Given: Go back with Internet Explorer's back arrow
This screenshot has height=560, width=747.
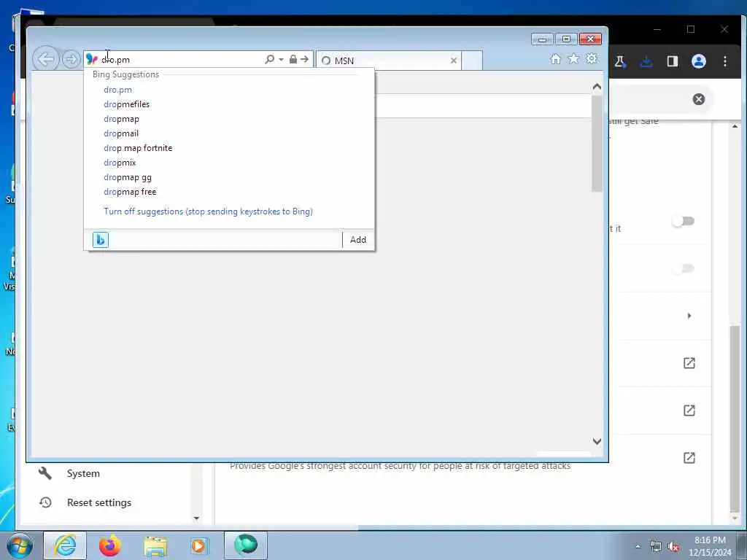Looking at the screenshot, I should tap(46, 59).
